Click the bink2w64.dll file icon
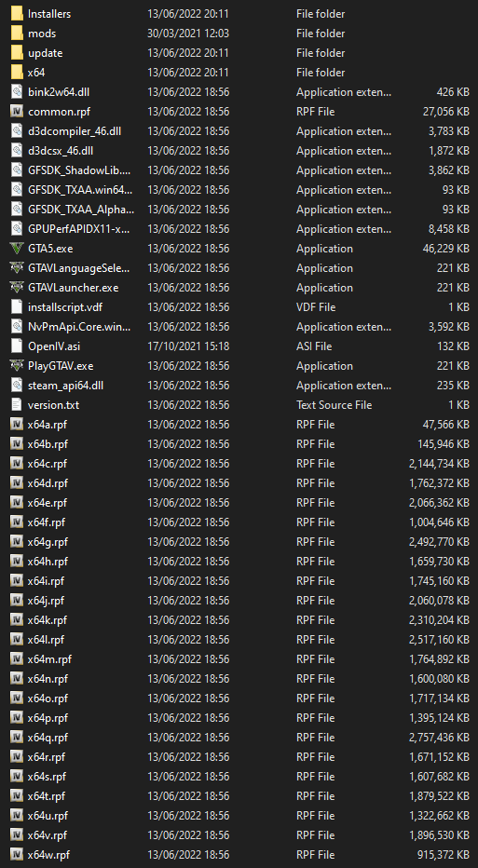Screen dimensions: 478x868 click(x=18, y=92)
